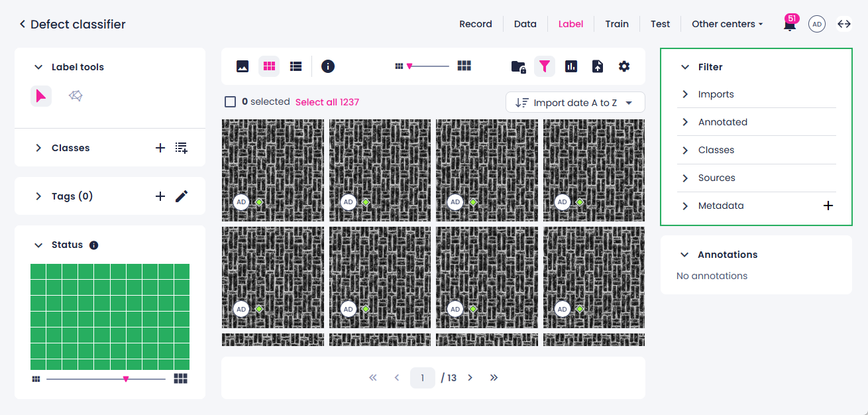This screenshot has width=868, height=415.
Task: Click the upload file icon
Action: (x=598, y=66)
